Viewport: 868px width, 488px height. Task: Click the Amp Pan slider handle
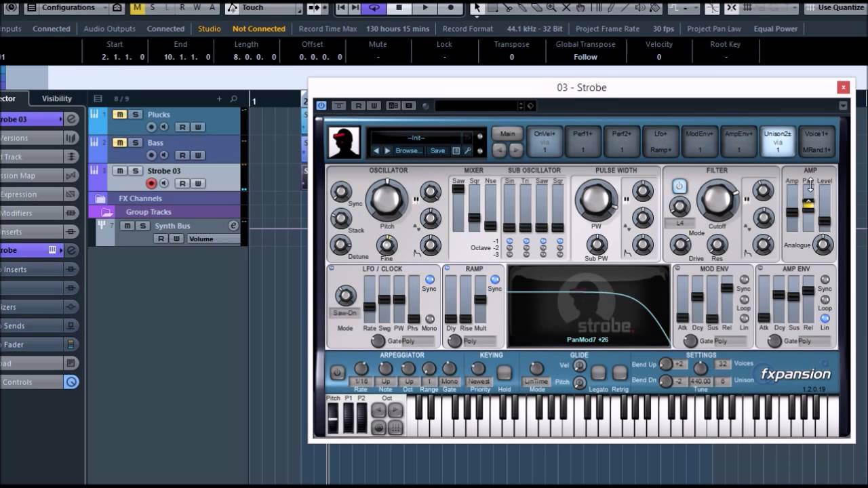[808, 205]
